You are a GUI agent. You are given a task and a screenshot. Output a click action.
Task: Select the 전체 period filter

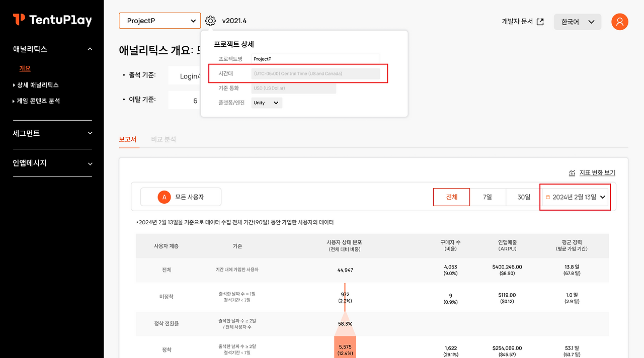point(451,197)
